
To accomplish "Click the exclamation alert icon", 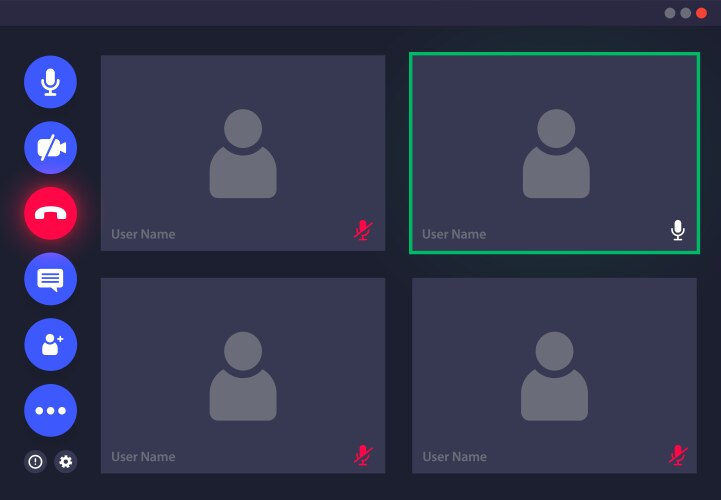I will pyautogui.click(x=35, y=461).
